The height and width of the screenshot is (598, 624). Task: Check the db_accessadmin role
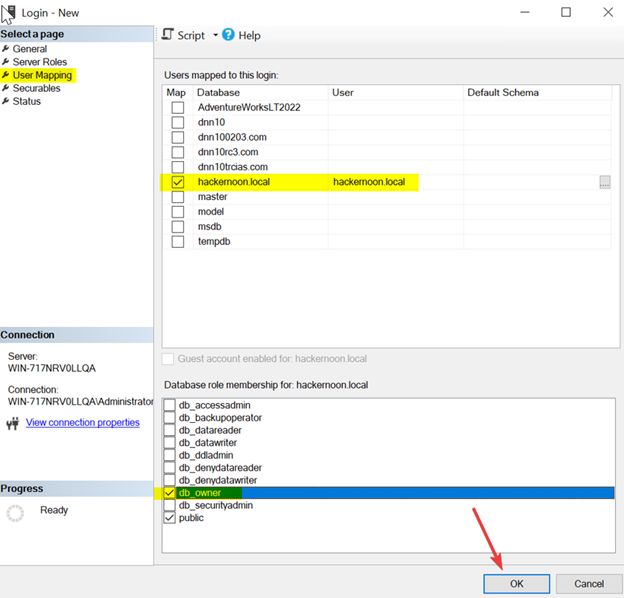170,405
